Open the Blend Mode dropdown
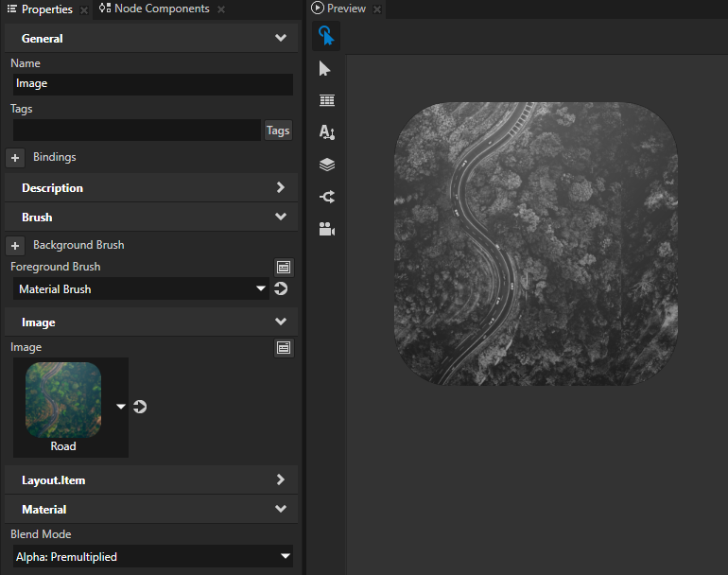This screenshot has height=575, width=728. point(151,557)
